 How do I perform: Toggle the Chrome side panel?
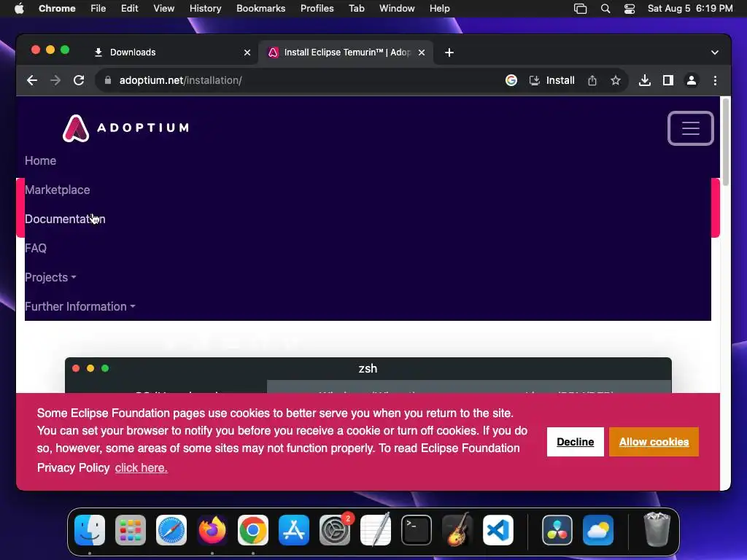tap(668, 80)
